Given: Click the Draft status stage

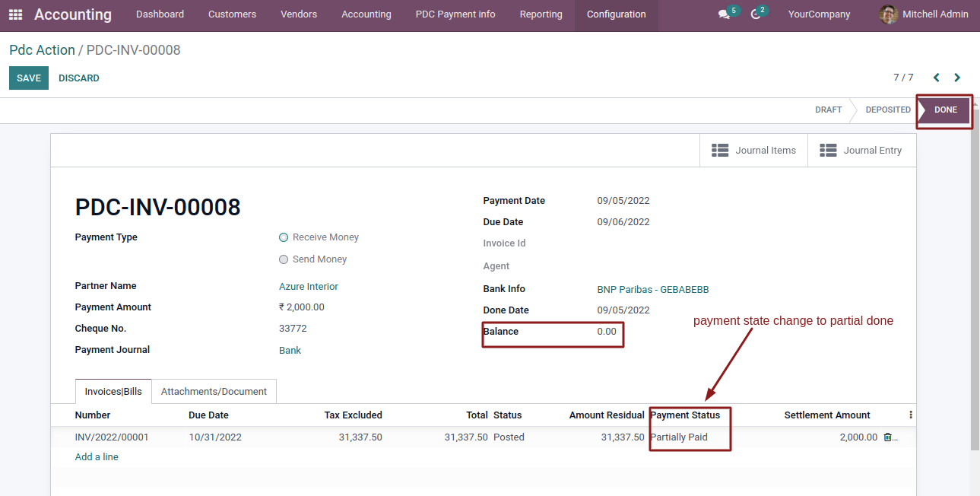Looking at the screenshot, I should tap(828, 110).
